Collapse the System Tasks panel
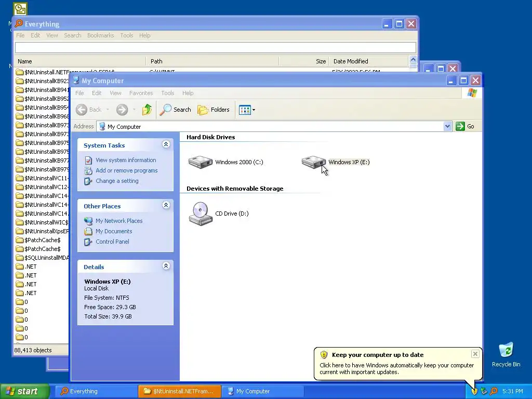This screenshot has width=532, height=399. tap(166, 144)
